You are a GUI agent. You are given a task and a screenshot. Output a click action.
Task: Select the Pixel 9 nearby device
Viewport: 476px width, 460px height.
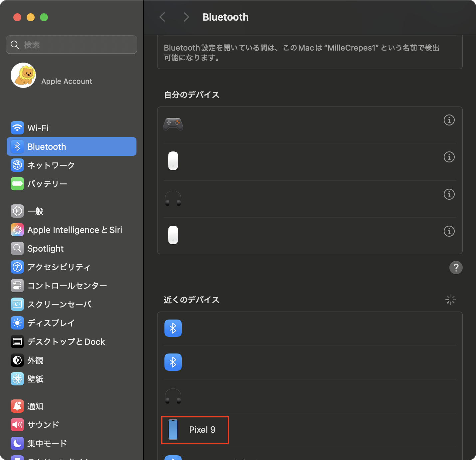(x=195, y=430)
